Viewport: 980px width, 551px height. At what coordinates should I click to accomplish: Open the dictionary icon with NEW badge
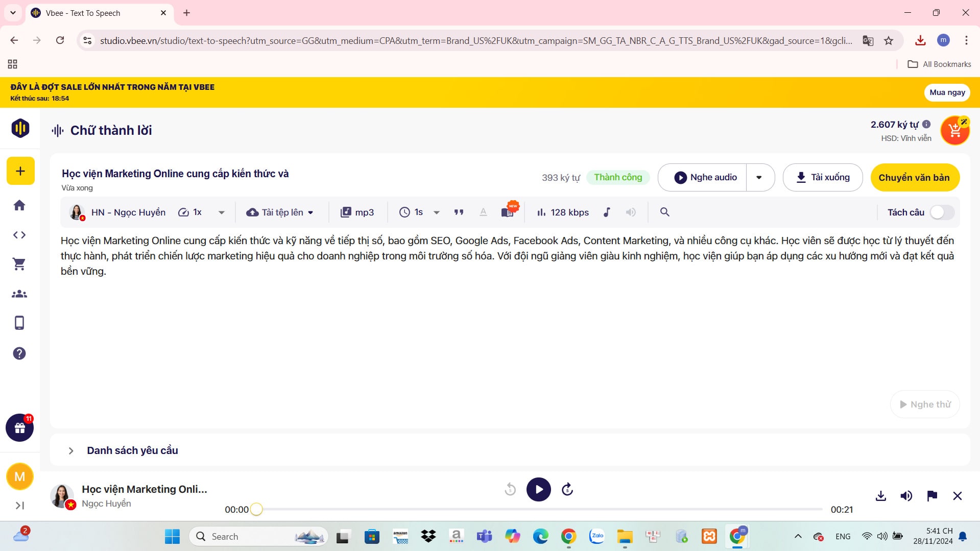coord(509,211)
